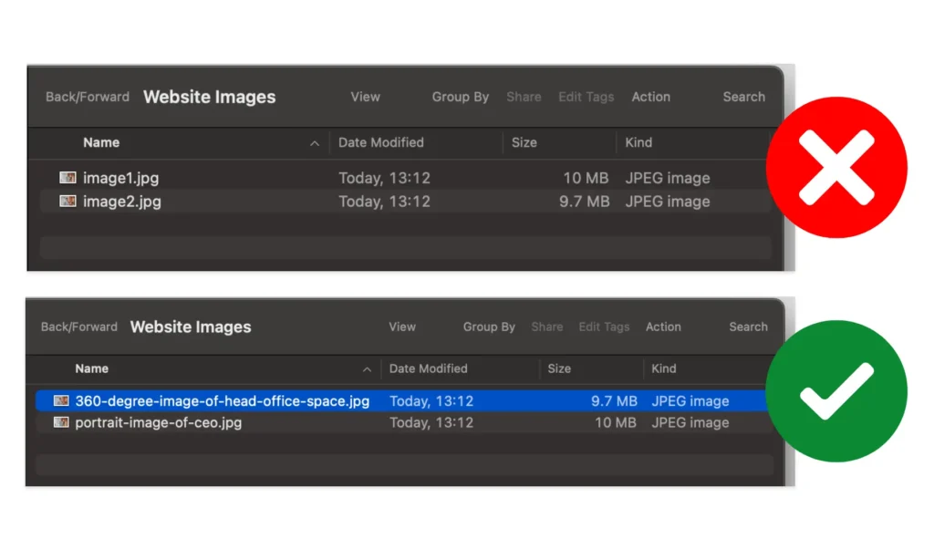Open View menu in top Finder window

pyautogui.click(x=365, y=97)
